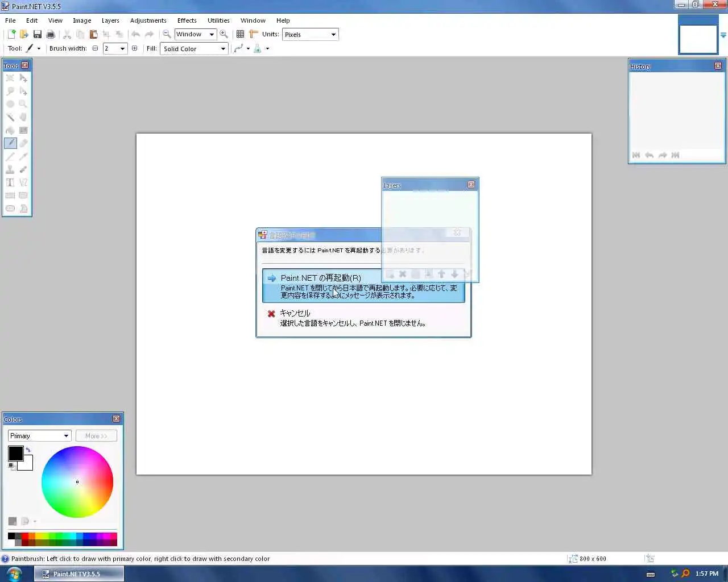Viewport: 728px width, 582px height.
Task: Select the Pan hand tool
Action: 23,117
